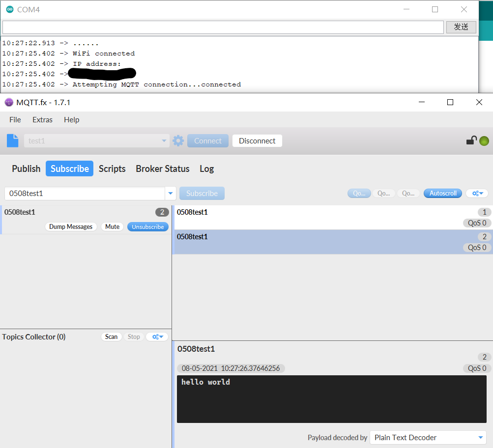493x448 pixels.
Task: Select the second QoS filter button
Action: [x=383, y=193]
